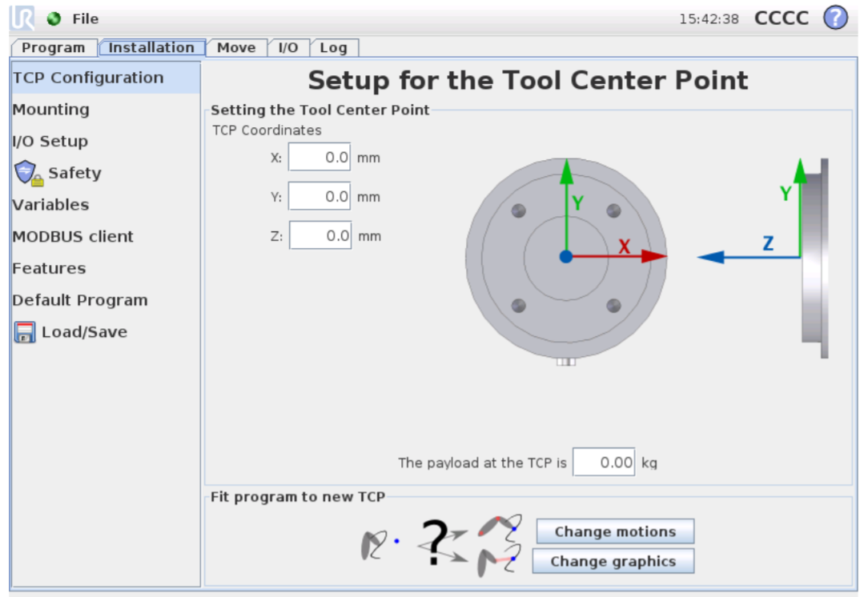The height and width of the screenshot is (597, 868).
Task: Click the blue TCP origin dot in flange diagram
Action: [x=566, y=257]
